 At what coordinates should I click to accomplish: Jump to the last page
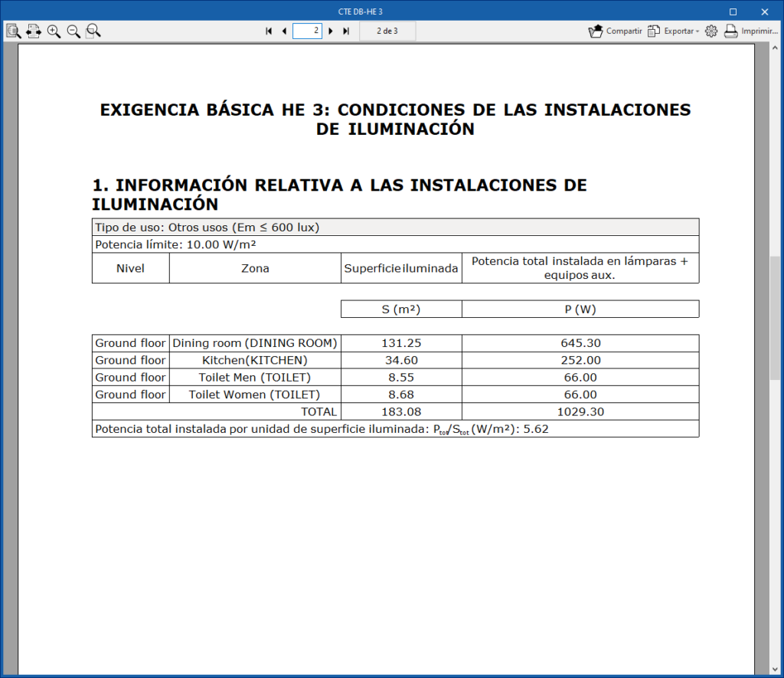[346, 31]
